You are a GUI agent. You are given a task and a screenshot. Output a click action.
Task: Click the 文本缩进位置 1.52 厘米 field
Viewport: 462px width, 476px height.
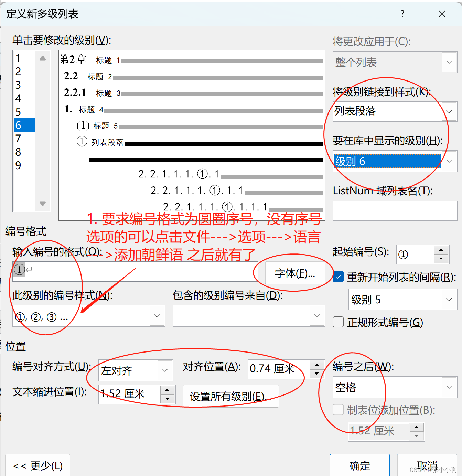click(129, 394)
